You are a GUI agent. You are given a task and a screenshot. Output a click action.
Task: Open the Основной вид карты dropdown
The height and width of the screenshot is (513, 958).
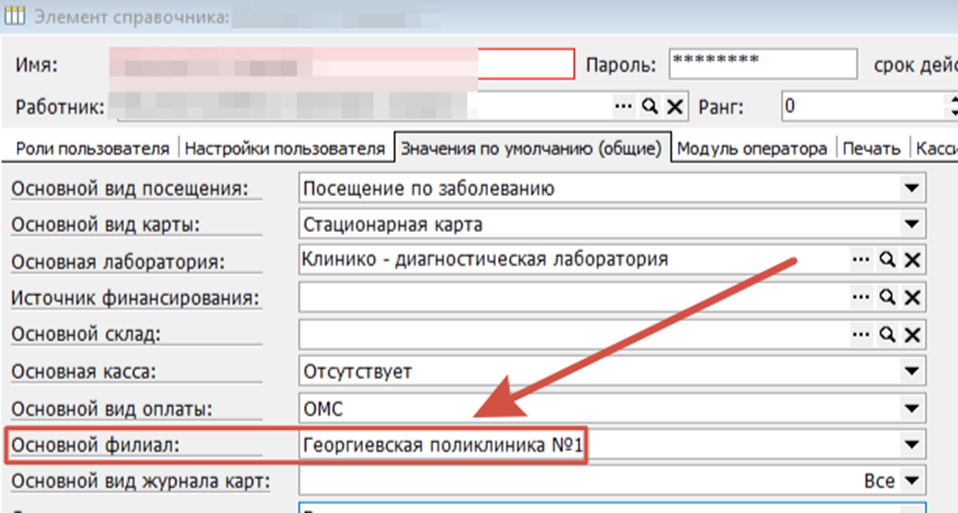pyautogui.click(x=911, y=224)
